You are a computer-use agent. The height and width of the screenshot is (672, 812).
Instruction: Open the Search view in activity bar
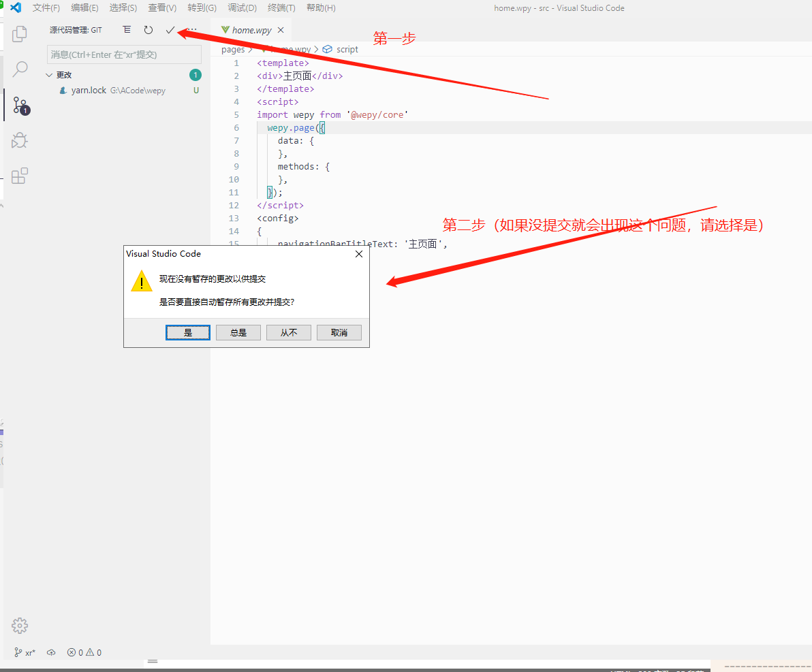point(20,69)
